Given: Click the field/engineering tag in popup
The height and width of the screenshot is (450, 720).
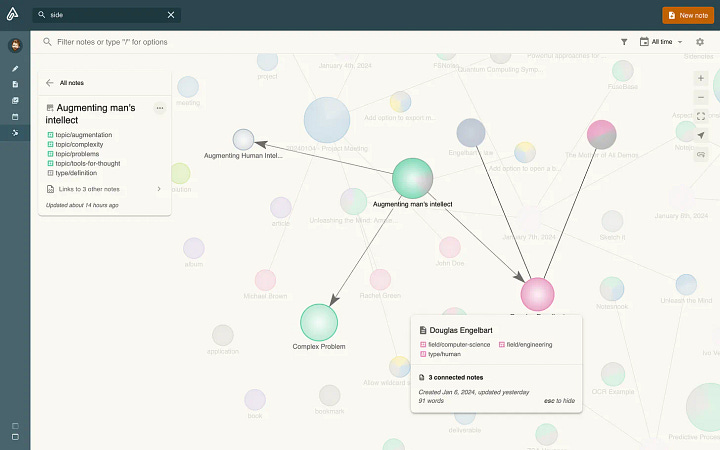Looking at the screenshot, I should (x=525, y=344).
